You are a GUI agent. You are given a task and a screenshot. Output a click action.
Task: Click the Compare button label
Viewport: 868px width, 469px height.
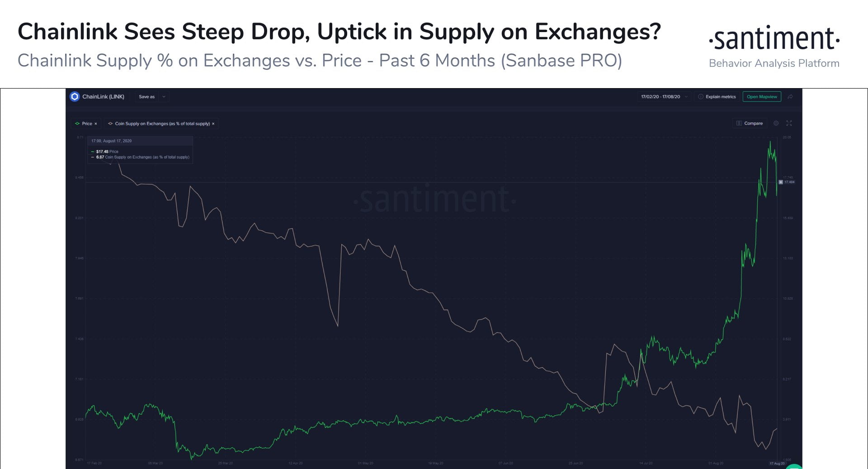point(753,123)
